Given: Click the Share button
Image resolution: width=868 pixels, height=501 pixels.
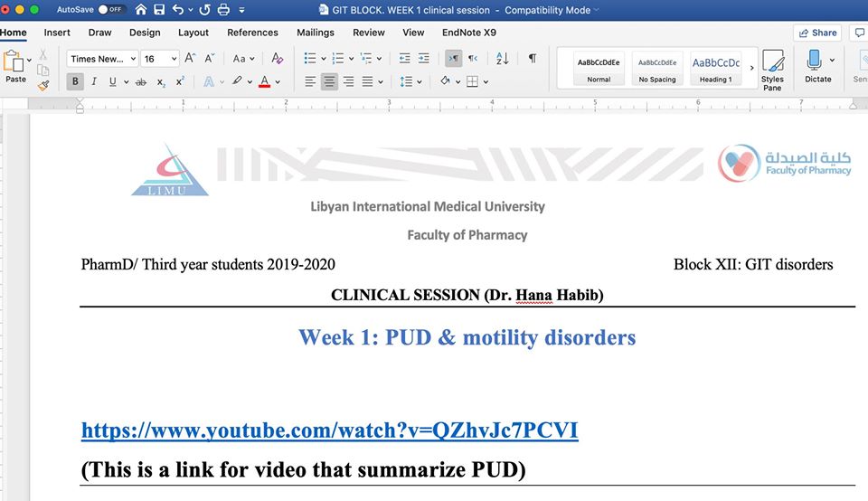Looking at the screenshot, I should coord(817,33).
